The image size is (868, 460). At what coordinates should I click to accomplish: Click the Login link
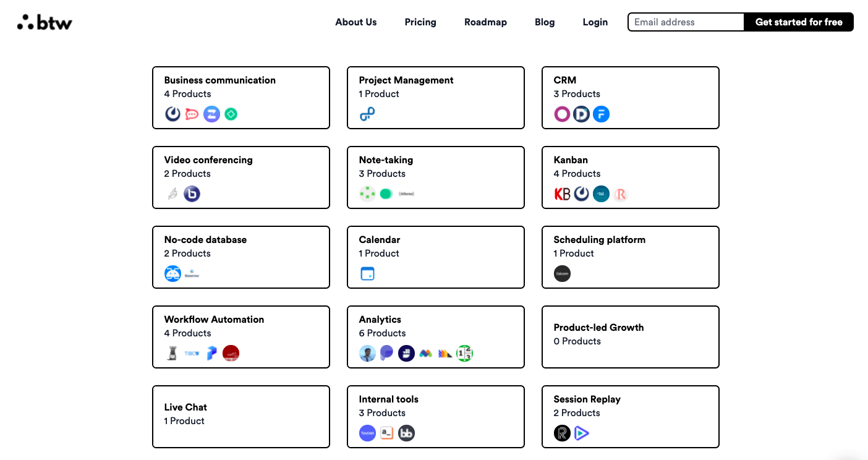point(595,22)
